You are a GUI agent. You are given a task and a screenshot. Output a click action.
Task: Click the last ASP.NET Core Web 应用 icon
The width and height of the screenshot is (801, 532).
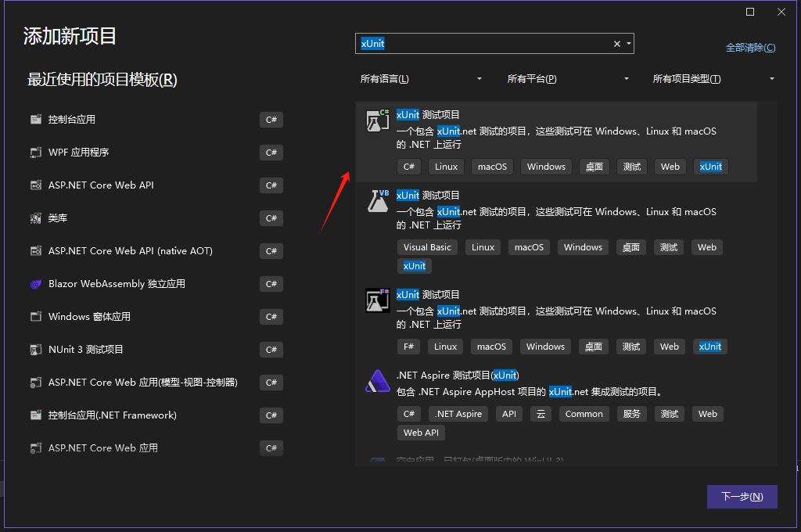click(x=36, y=448)
